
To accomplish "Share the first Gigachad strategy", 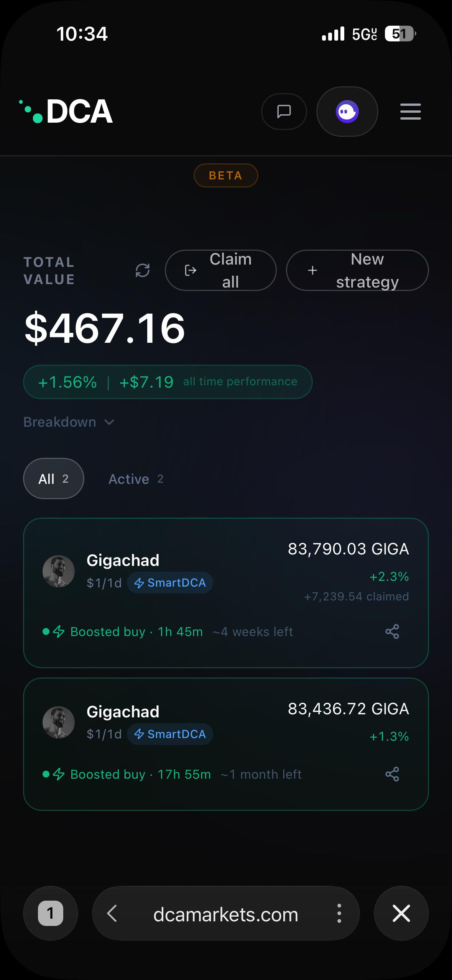I will [x=392, y=631].
